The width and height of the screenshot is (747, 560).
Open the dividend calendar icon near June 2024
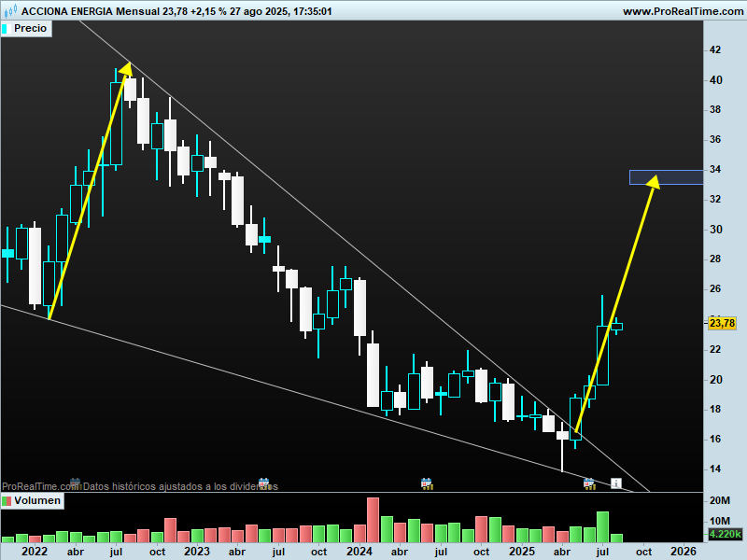427,483
